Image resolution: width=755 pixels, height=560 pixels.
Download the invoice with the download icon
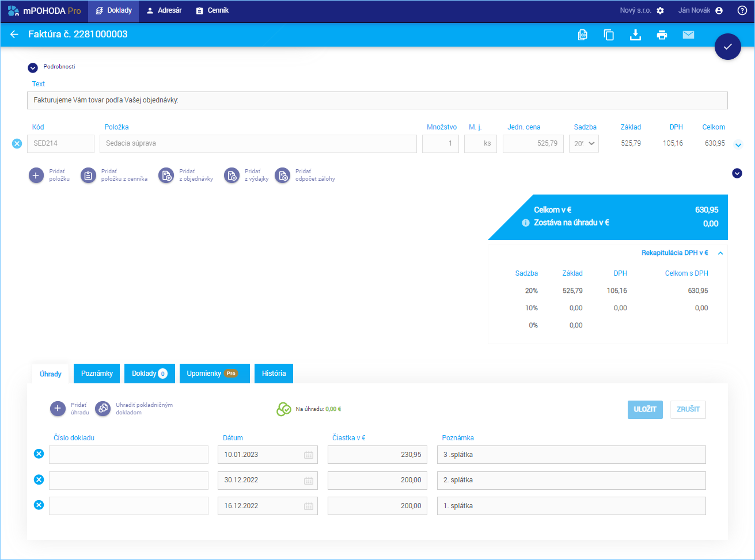(x=635, y=35)
